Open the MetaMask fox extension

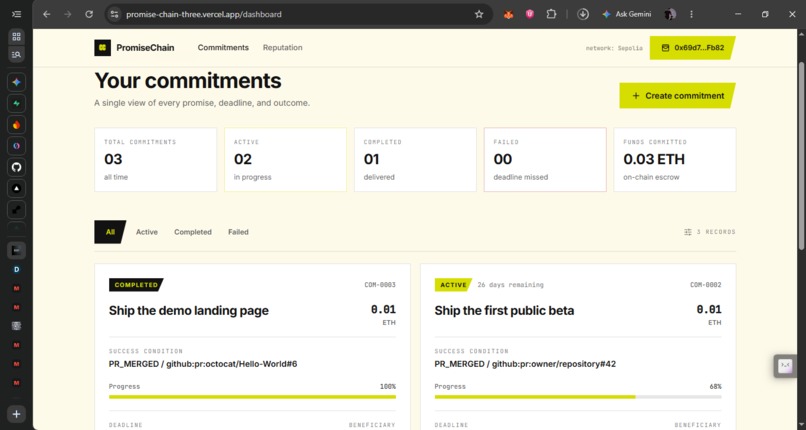coord(508,14)
